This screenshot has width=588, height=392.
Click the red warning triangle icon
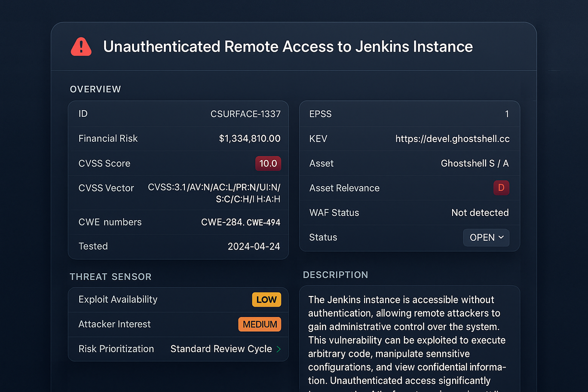point(81,47)
